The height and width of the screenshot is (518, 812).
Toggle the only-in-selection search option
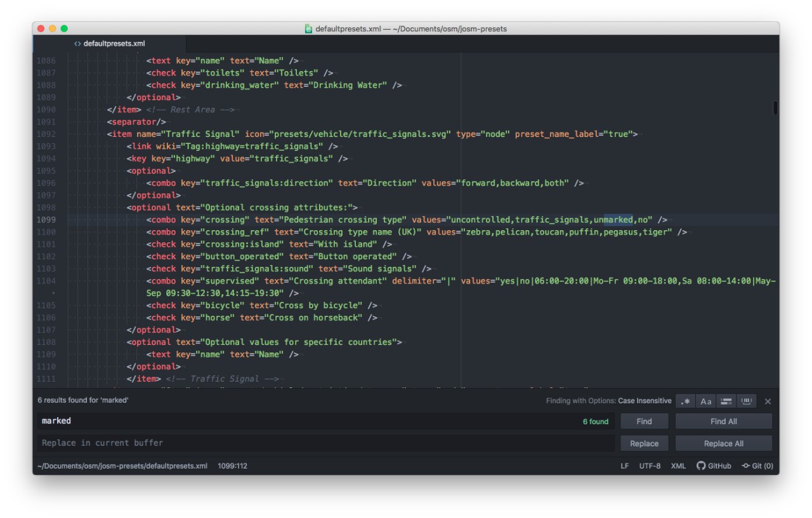726,401
